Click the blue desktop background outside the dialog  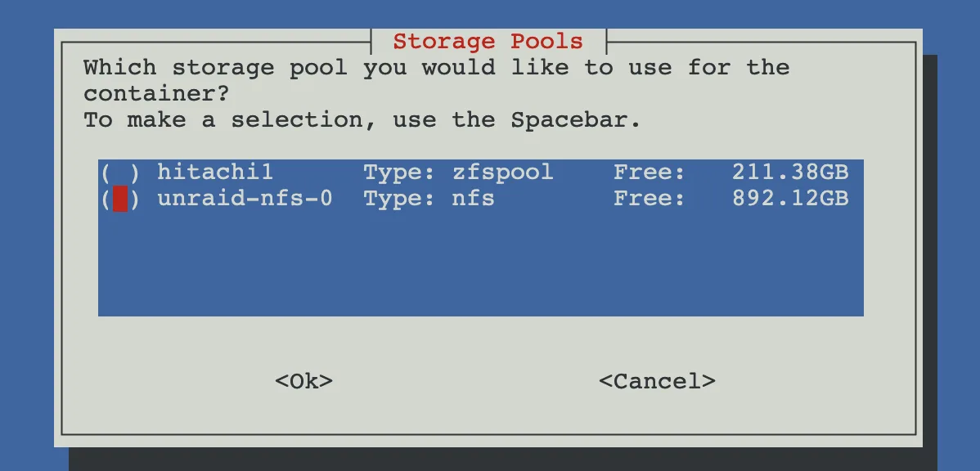pos(25,245)
